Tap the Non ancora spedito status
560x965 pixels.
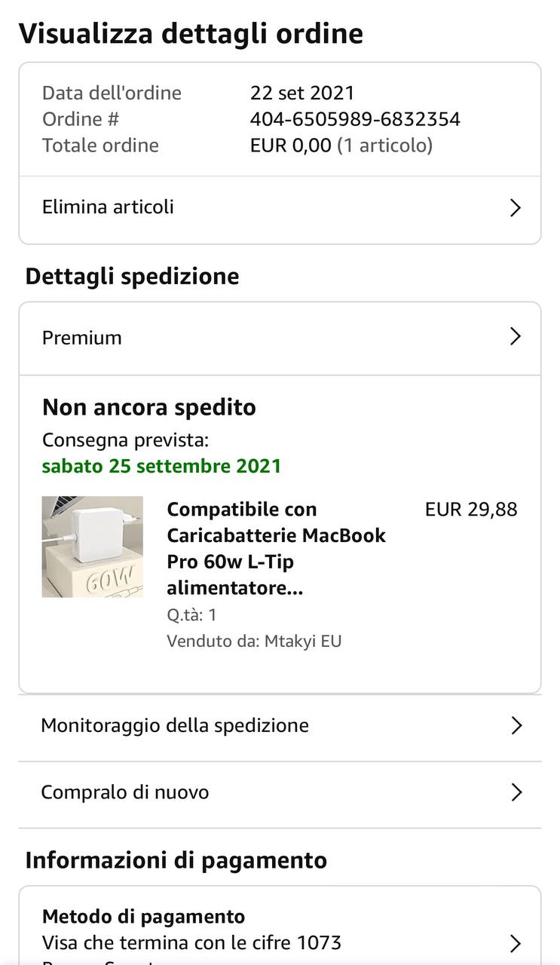tap(149, 408)
